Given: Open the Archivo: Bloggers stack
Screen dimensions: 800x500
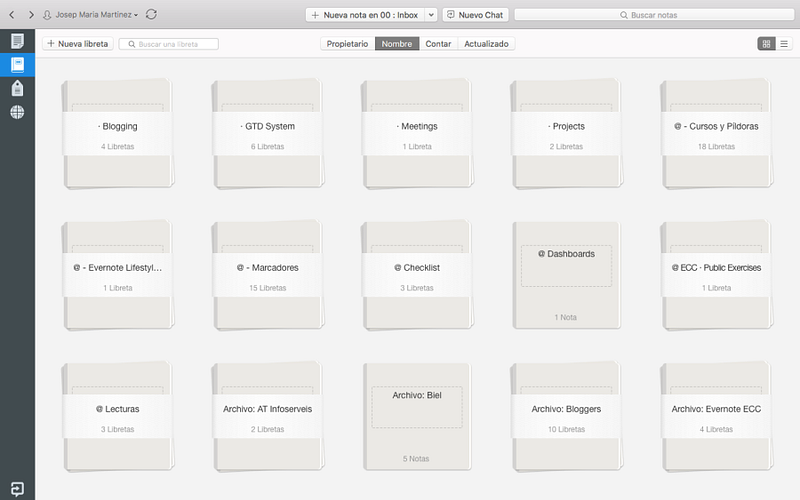Looking at the screenshot, I should pos(567,416).
